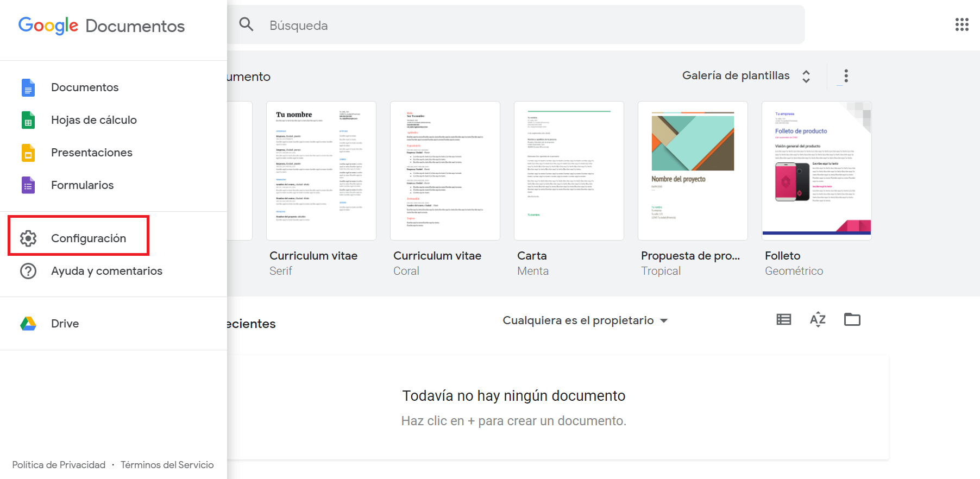The image size is (980, 479).
Task: Open the Google apps grid
Action: (x=962, y=24)
